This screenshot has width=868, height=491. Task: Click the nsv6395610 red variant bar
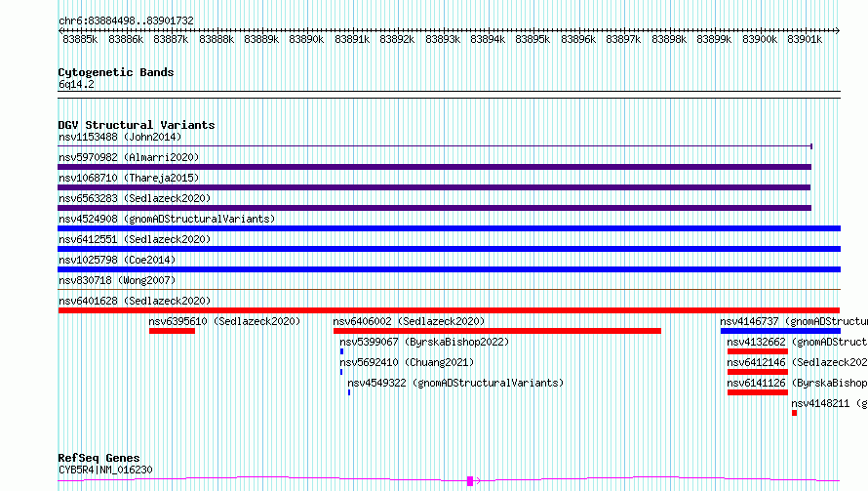pos(173,331)
